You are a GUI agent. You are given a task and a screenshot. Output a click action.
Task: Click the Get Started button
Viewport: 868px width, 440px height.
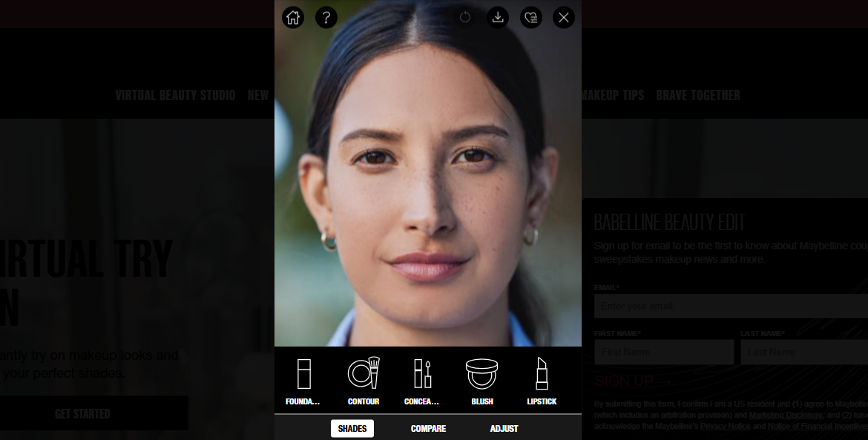click(94, 413)
